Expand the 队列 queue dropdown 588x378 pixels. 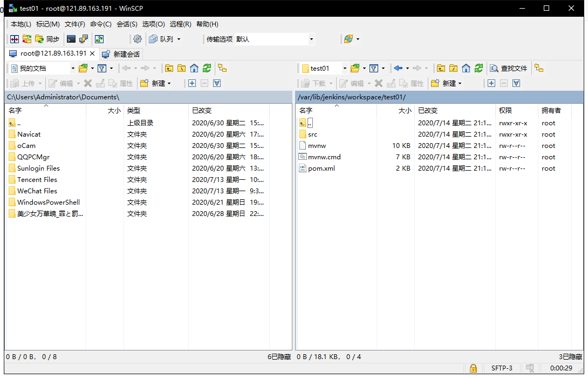click(179, 39)
